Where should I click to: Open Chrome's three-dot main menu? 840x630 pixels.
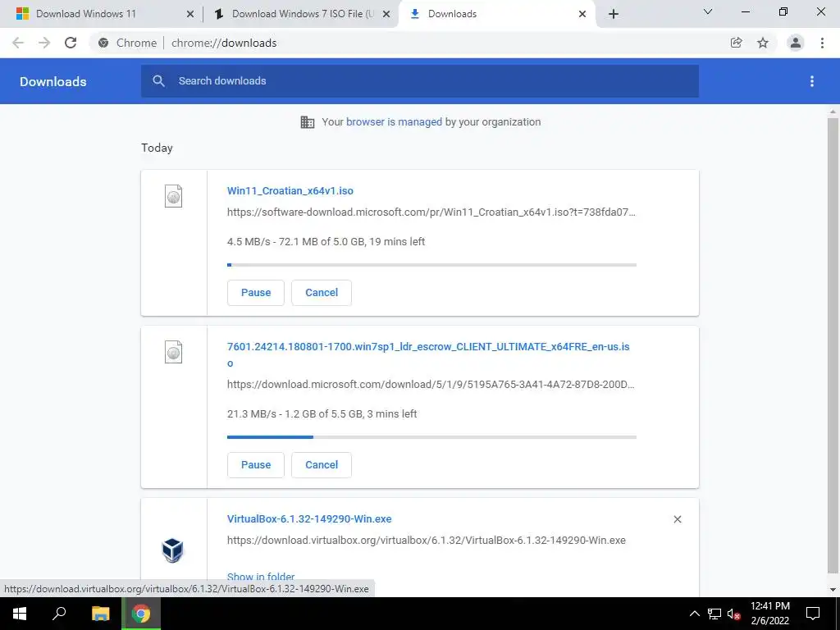coord(822,43)
